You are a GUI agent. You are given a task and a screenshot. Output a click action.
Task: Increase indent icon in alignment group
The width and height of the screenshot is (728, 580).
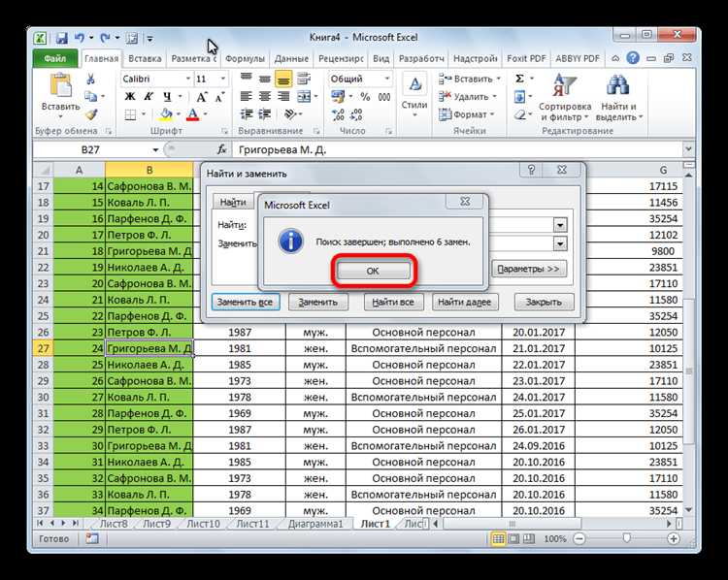tap(265, 114)
